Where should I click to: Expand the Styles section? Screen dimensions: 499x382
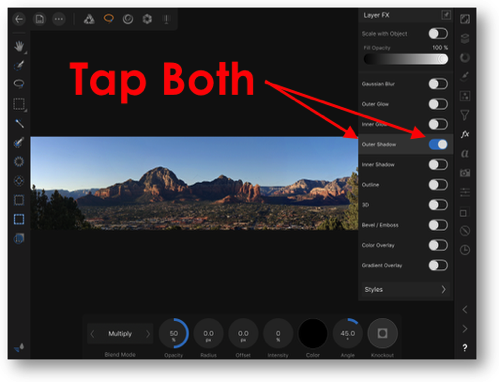(x=406, y=289)
